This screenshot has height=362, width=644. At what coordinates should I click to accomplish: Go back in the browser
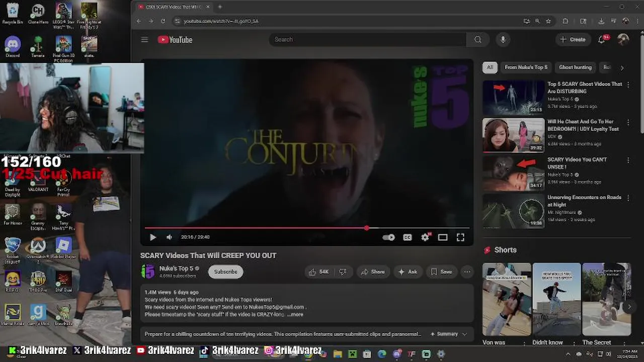(139, 21)
